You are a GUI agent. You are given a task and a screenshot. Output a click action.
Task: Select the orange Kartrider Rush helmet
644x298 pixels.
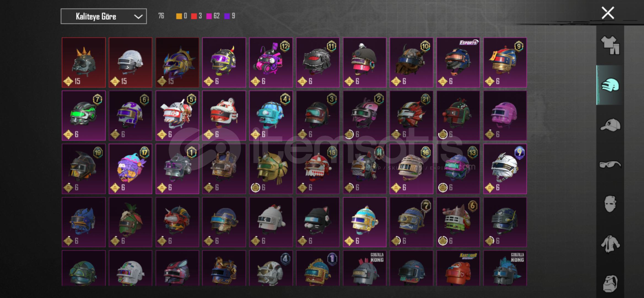pyautogui.click(x=458, y=268)
